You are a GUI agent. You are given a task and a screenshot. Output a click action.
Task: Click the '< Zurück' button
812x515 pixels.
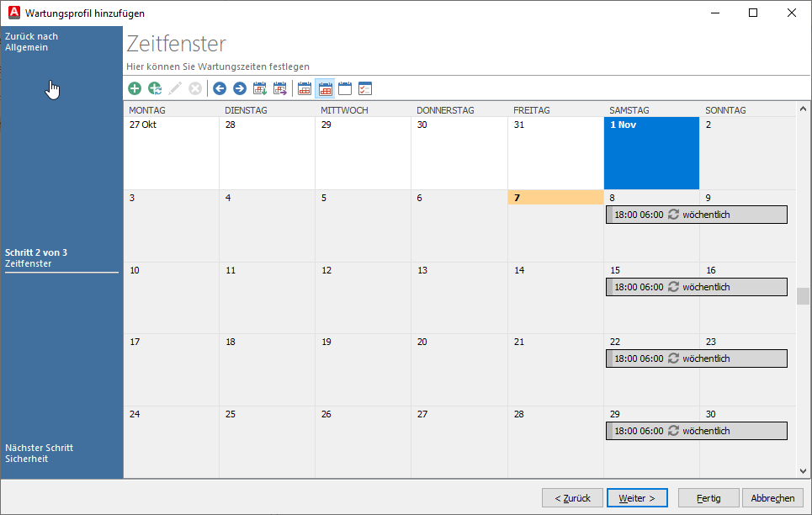click(x=572, y=497)
